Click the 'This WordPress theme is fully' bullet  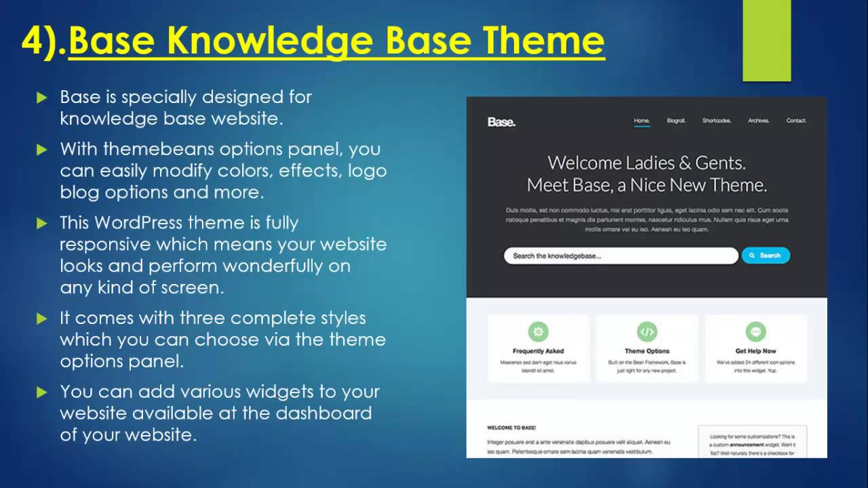[x=223, y=254]
